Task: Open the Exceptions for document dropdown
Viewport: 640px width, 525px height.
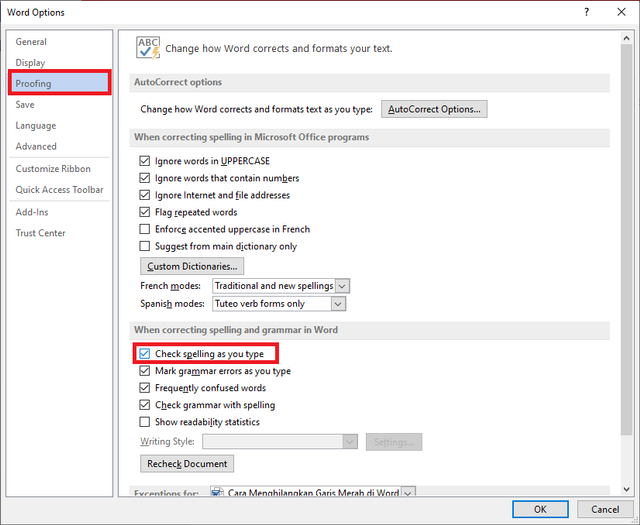Action: pos(408,492)
